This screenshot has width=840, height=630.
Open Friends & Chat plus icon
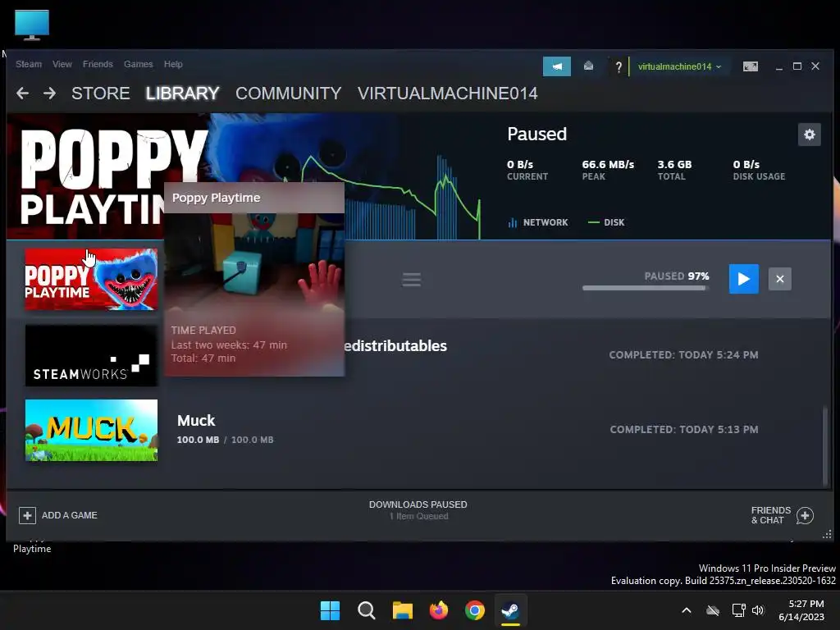805,515
